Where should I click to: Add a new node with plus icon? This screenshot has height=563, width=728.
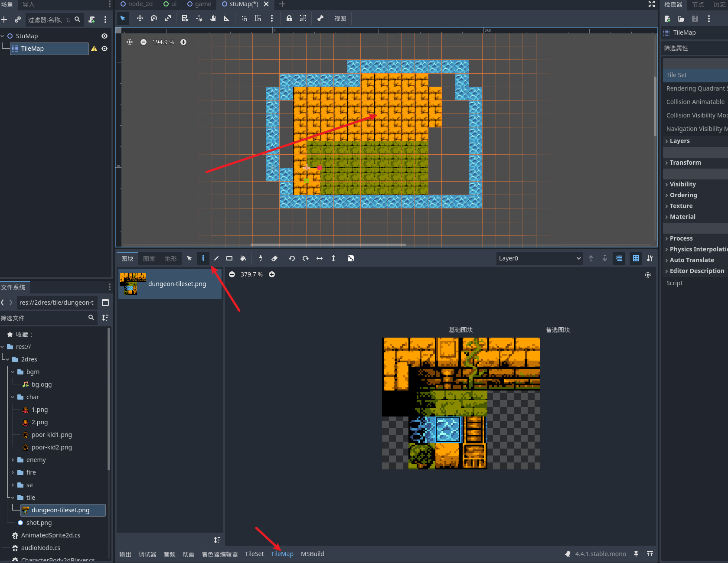4,20
